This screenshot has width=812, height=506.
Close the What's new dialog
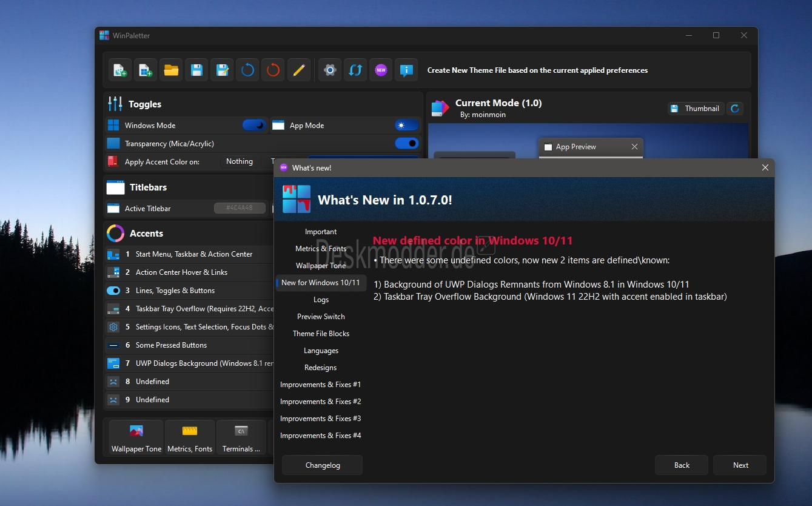point(765,167)
